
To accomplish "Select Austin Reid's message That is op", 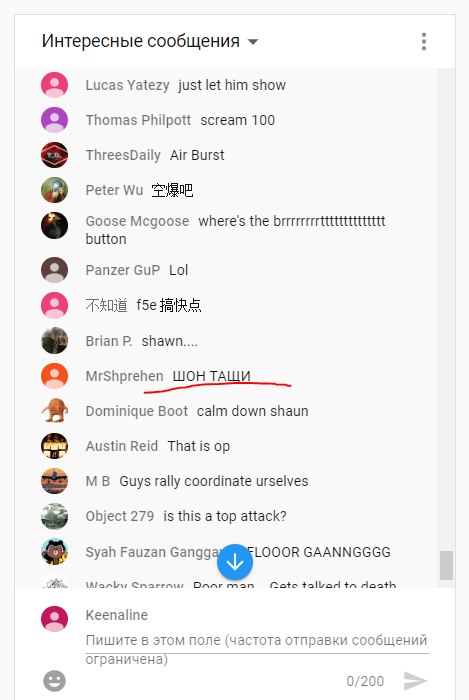I will [x=199, y=446].
